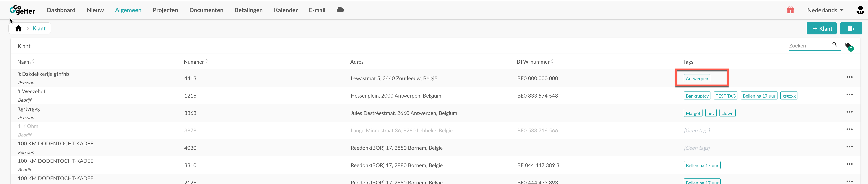Viewport: 868px width, 184px height.
Task: Click BTW number BE0 000 000 000
Action: 537,78
